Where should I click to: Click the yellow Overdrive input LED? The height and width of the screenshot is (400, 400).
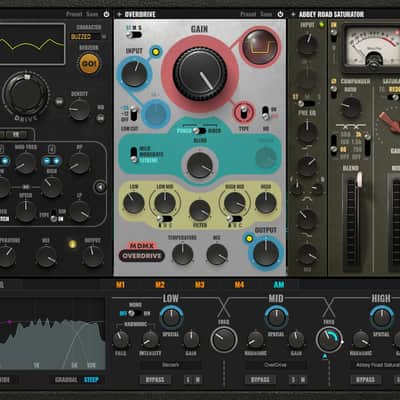155,52
